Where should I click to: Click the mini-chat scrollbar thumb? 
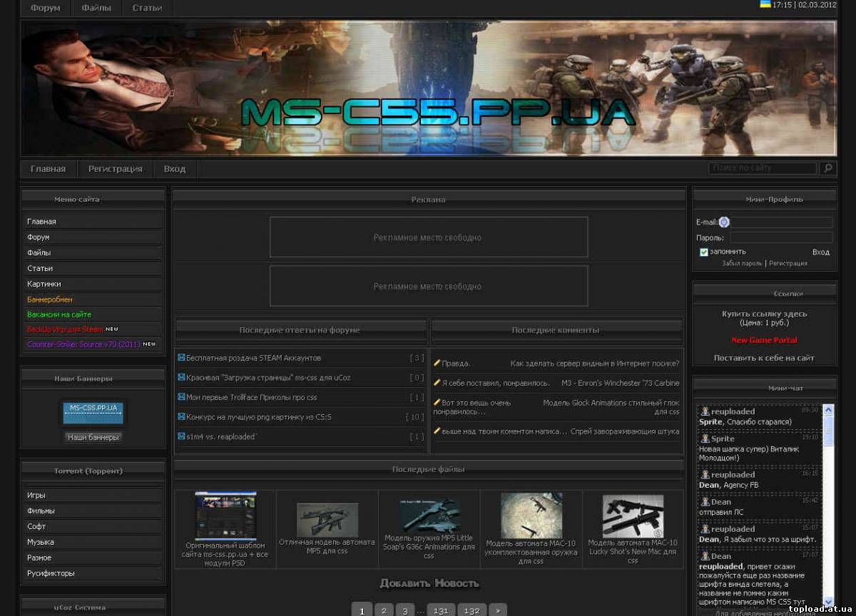(828, 431)
